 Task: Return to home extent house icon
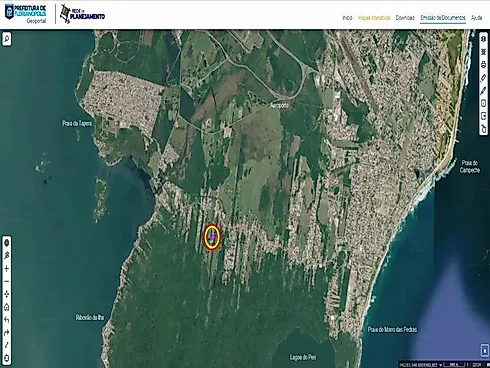[x=7, y=307]
